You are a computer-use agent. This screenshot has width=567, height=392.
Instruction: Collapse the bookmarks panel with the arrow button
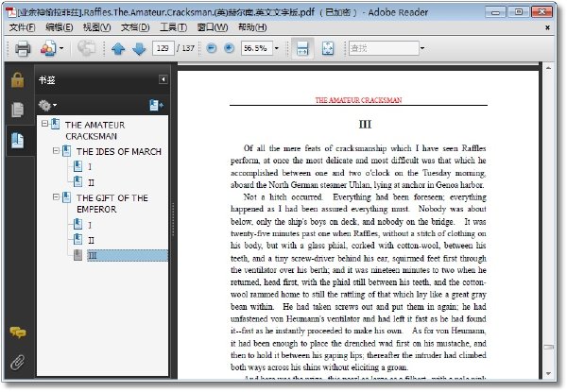pos(163,79)
